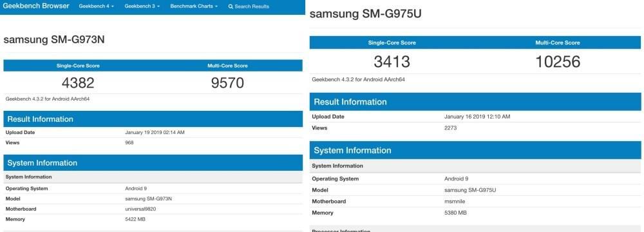Click Memory label in SM-G975U panel

tap(323, 213)
